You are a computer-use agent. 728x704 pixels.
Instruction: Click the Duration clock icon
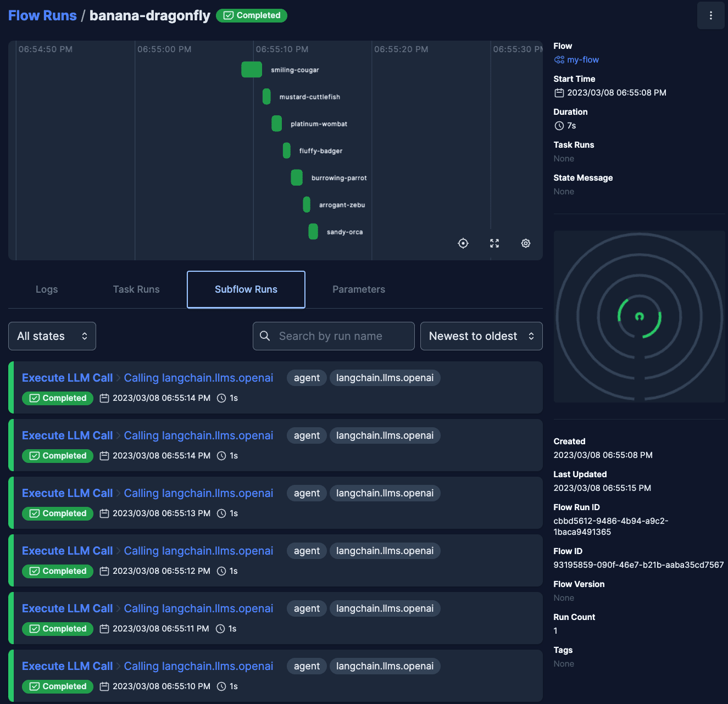(x=559, y=126)
